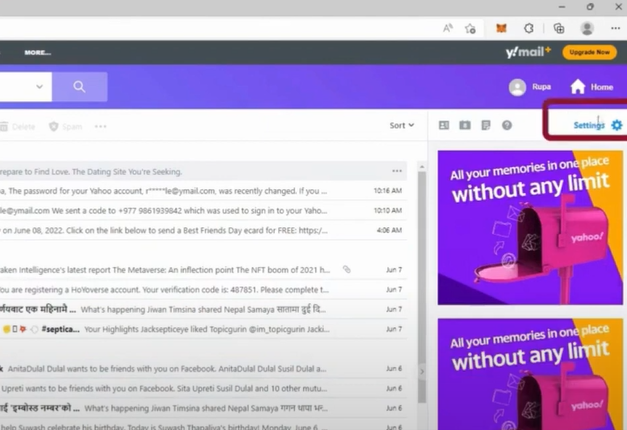
Task: Click browser add to favorites star icon
Action: click(470, 28)
